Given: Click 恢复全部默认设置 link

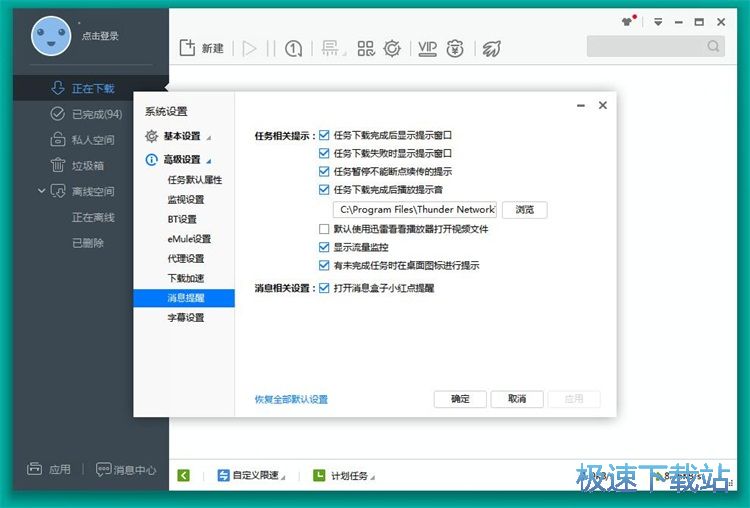Looking at the screenshot, I should 291,400.
